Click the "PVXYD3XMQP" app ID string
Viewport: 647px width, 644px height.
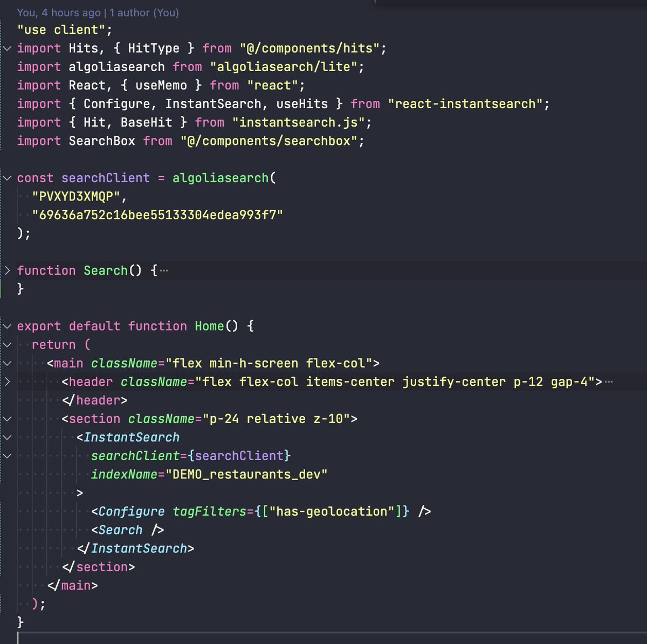76,197
